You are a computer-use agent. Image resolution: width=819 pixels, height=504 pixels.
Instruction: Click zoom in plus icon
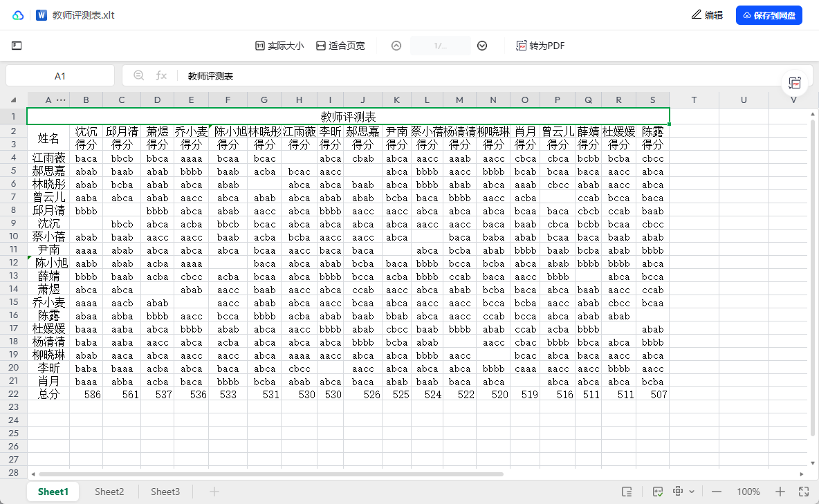[x=780, y=492]
